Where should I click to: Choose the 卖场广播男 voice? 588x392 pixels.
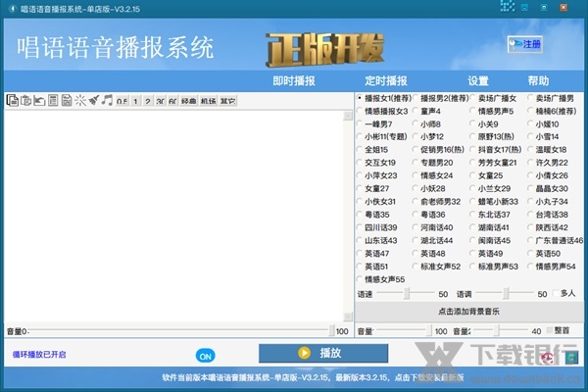(x=551, y=98)
